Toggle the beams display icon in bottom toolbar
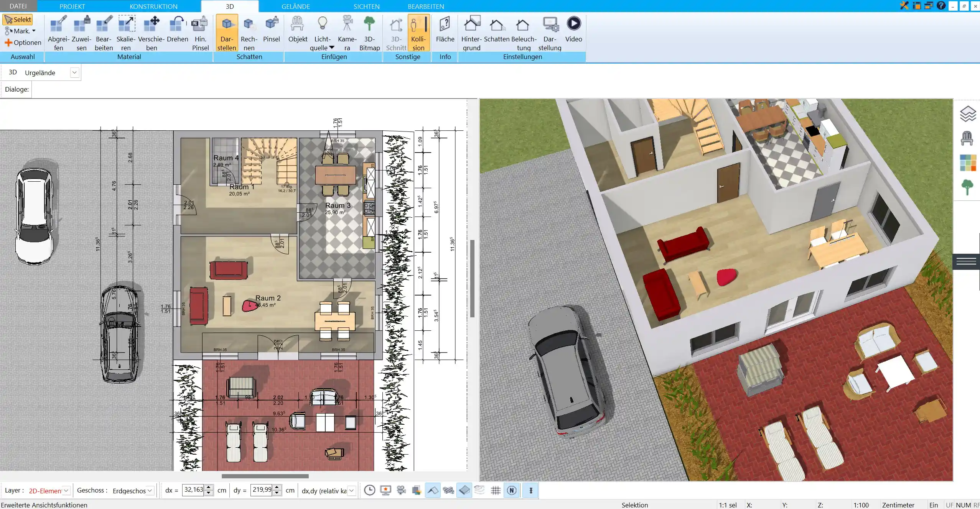Viewport: 980px width, 509px height. coord(448,490)
